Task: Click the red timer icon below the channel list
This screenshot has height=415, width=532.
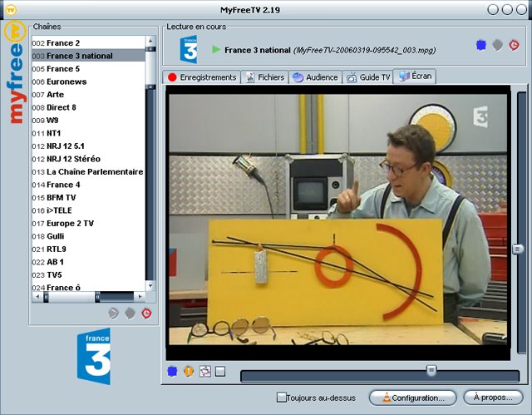Action: click(x=146, y=313)
